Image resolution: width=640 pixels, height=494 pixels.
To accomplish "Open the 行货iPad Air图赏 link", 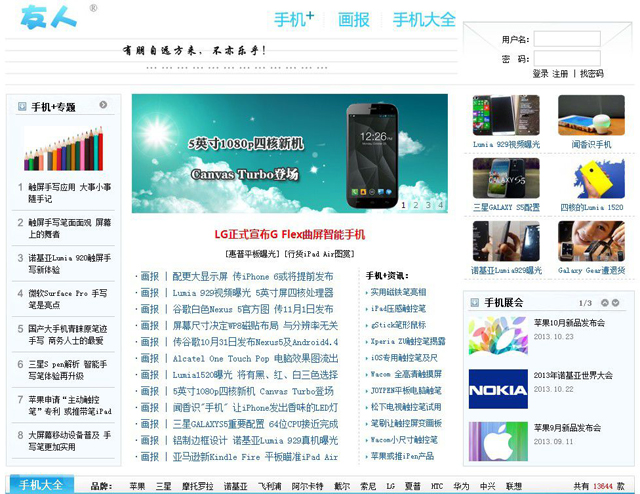I will click(x=319, y=254).
